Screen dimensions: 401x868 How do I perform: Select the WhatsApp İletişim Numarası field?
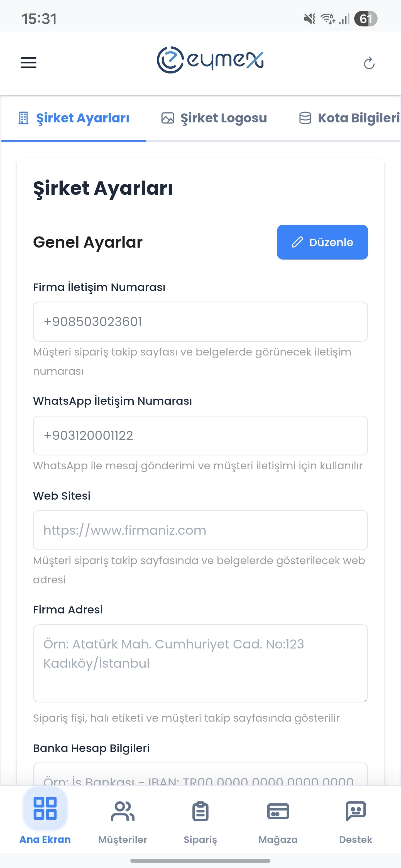coord(200,436)
